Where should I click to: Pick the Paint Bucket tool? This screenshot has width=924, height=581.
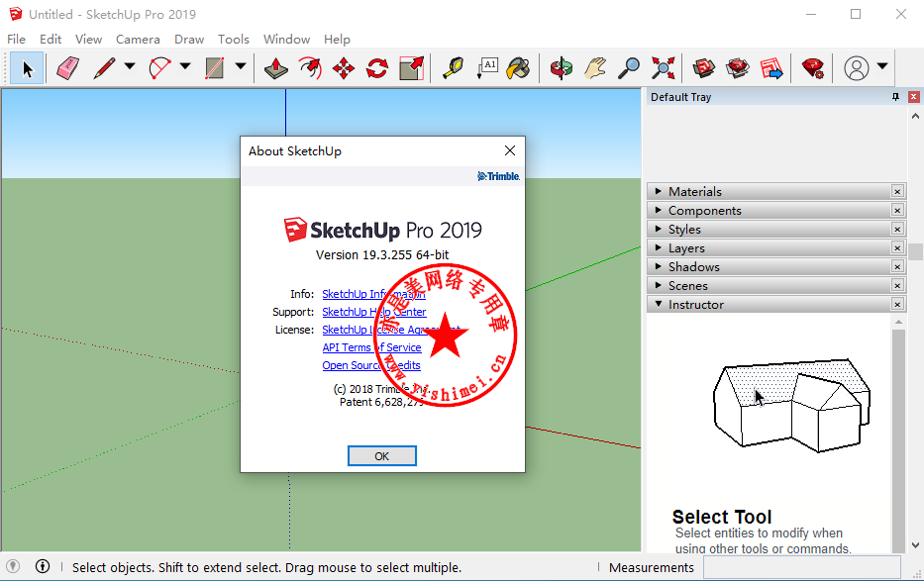tap(519, 68)
